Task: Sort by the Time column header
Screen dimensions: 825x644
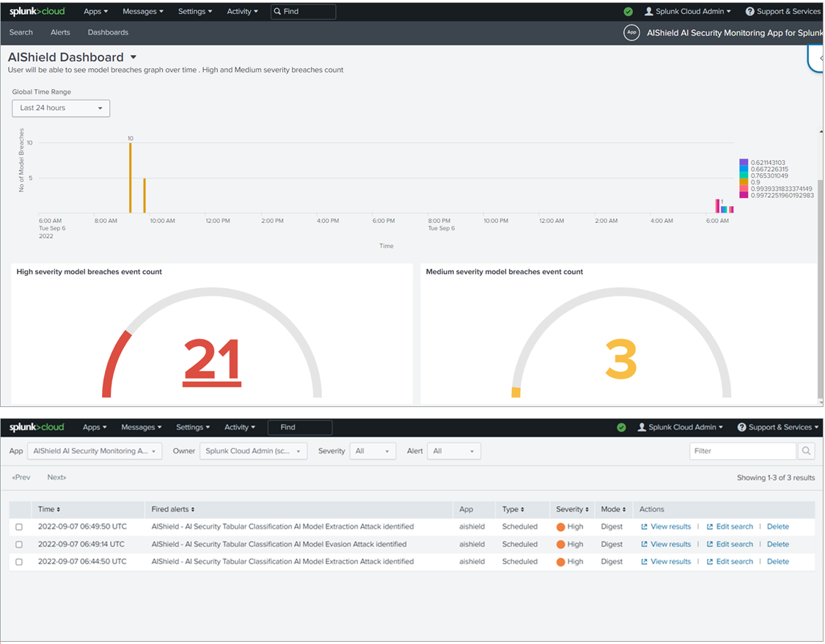Action: click(x=49, y=509)
